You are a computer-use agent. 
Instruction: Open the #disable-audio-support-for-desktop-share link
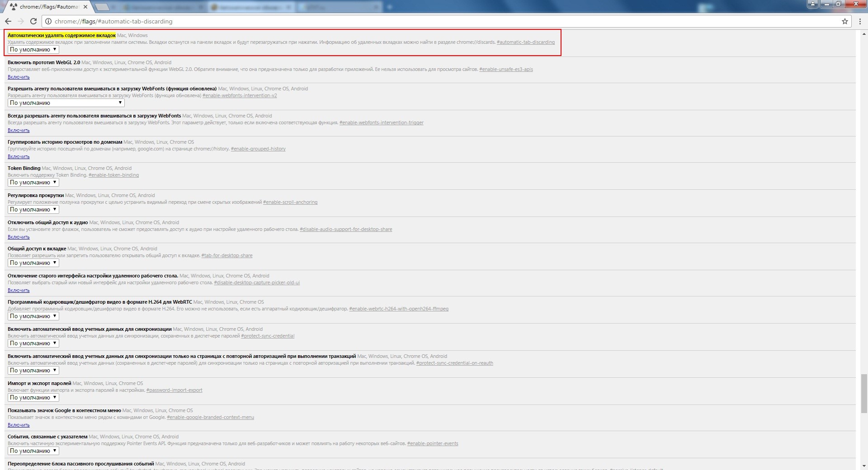346,230
